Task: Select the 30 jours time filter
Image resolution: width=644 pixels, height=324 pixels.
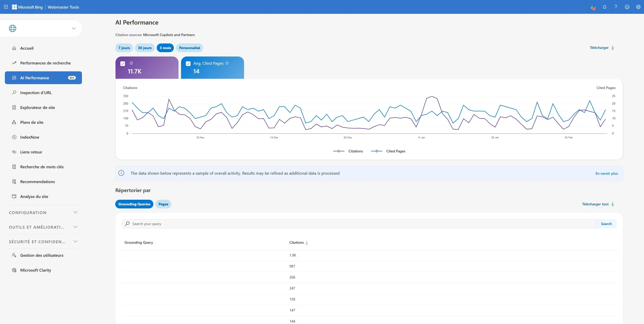Action: pos(144,48)
